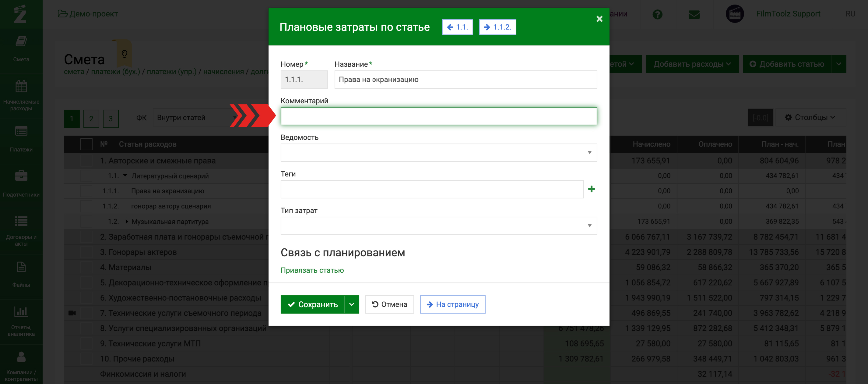
Task: Go to next article 1.1.2.
Action: (497, 27)
